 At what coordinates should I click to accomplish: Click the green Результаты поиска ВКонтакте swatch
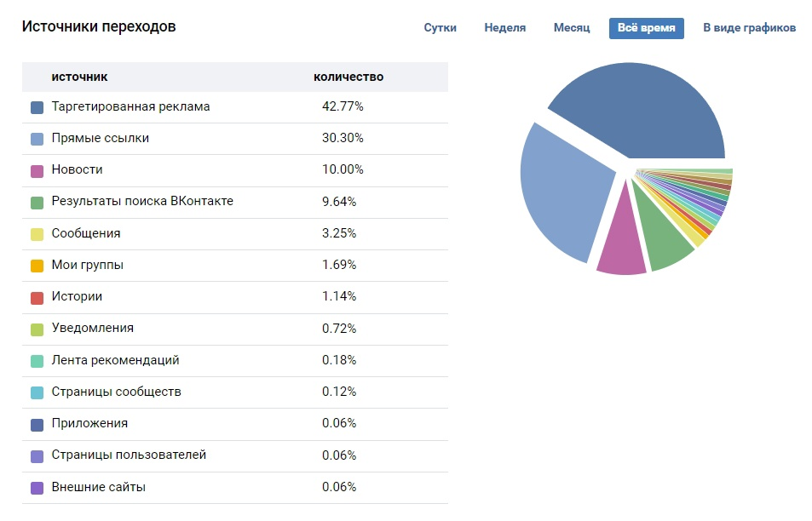[37, 203]
